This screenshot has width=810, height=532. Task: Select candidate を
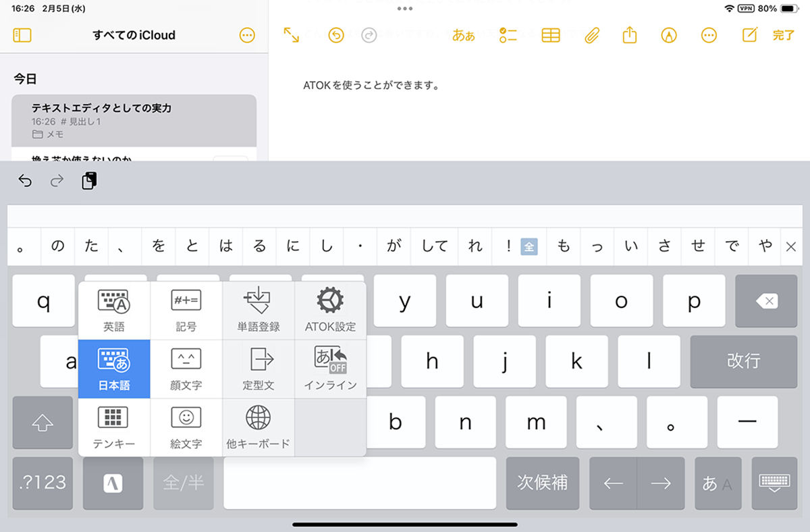click(x=159, y=247)
